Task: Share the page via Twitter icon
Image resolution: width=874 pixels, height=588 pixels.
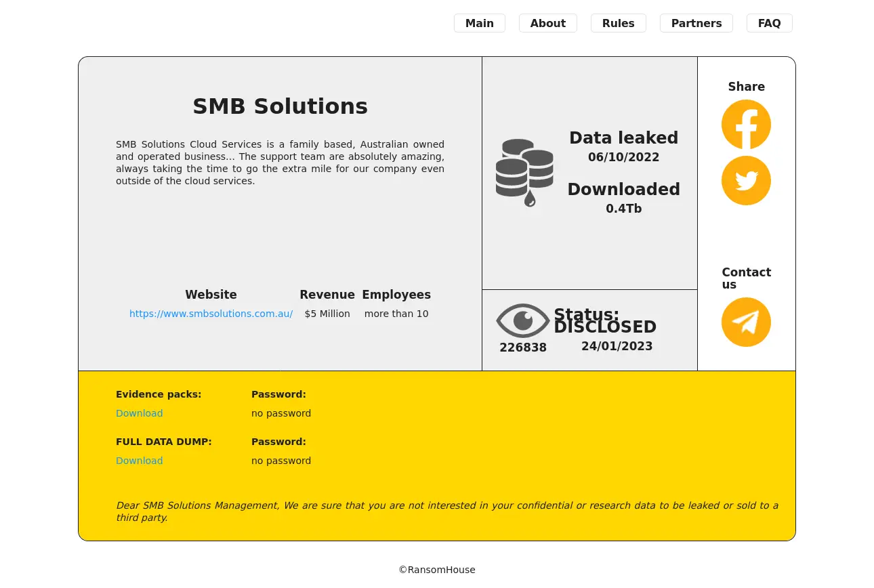Action: 746,181
